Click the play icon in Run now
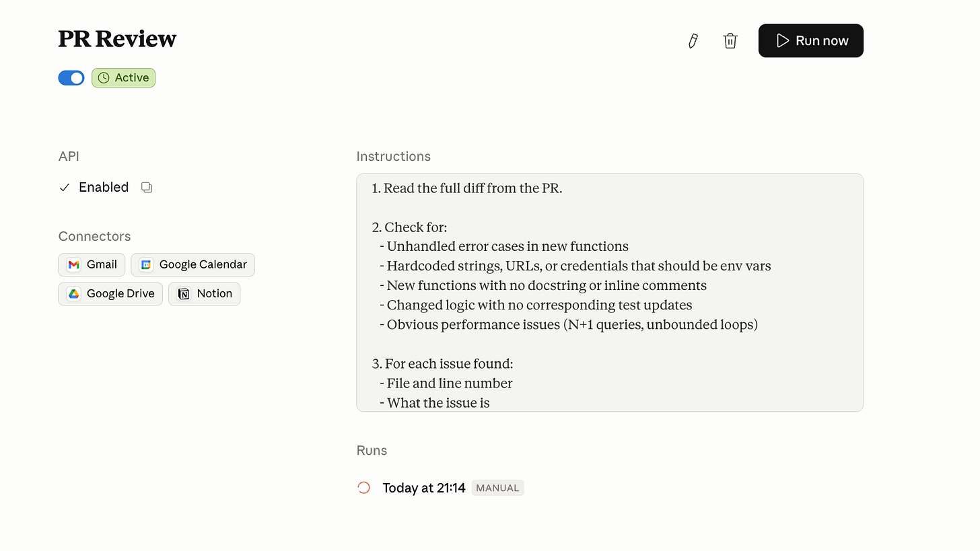This screenshot has width=980, height=551. coord(782,41)
